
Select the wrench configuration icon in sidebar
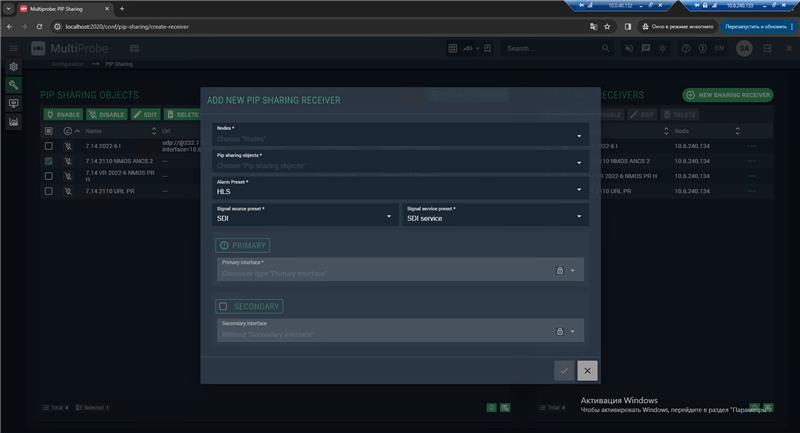click(x=14, y=85)
